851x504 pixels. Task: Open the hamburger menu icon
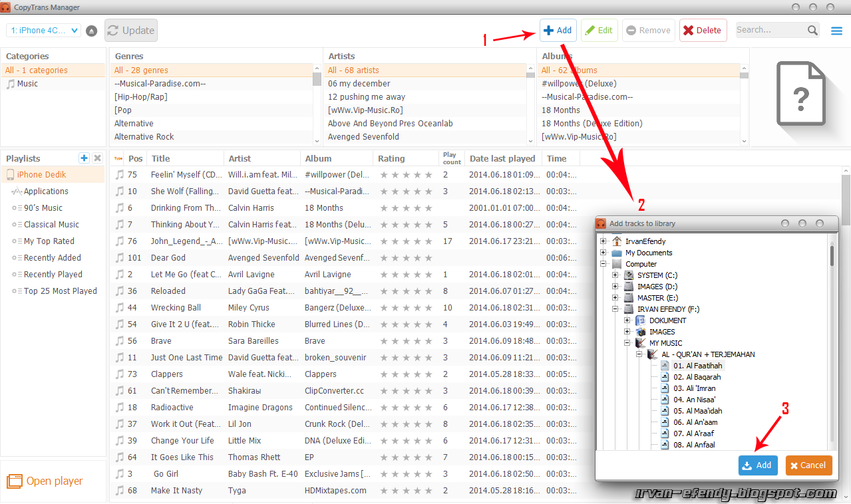(836, 31)
